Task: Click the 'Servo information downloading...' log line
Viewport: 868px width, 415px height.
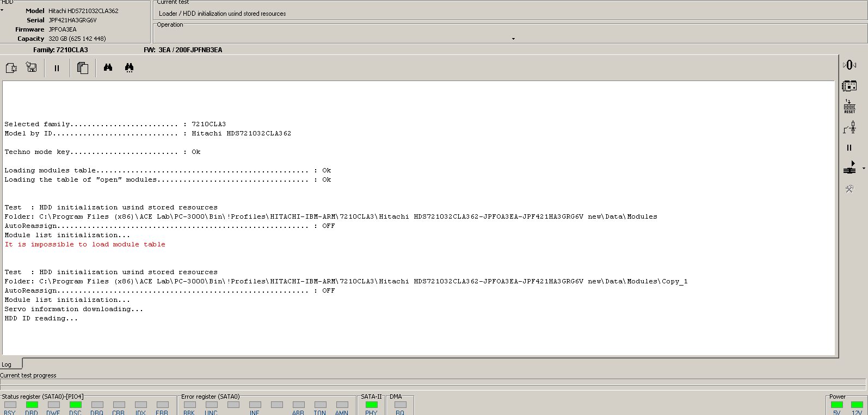Action: click(74, 309)
